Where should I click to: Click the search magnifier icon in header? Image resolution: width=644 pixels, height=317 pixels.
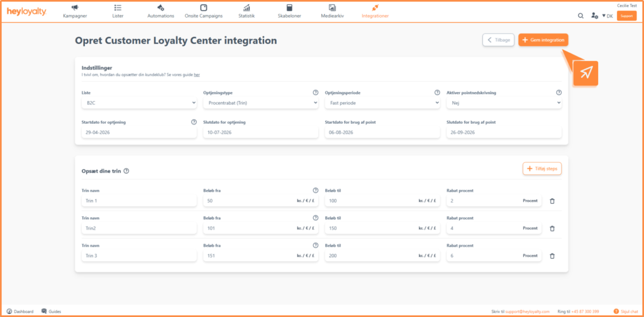pos(580,16)
